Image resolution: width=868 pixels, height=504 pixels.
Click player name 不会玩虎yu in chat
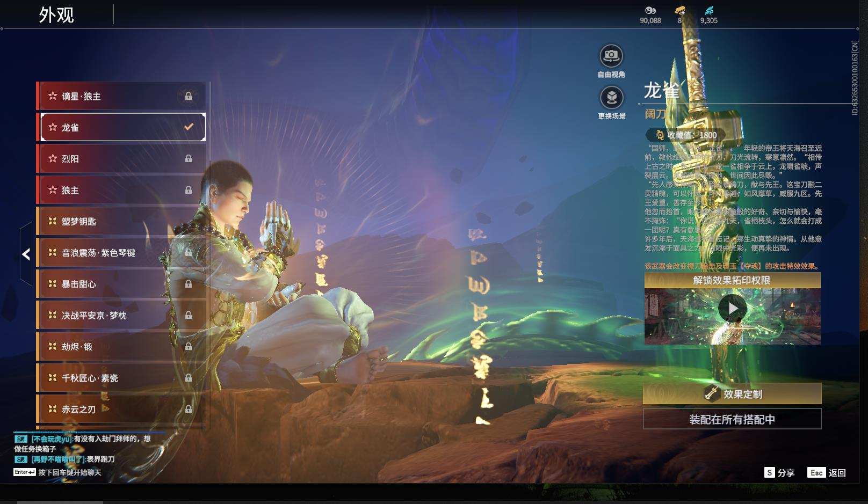[x=52, y=439]
